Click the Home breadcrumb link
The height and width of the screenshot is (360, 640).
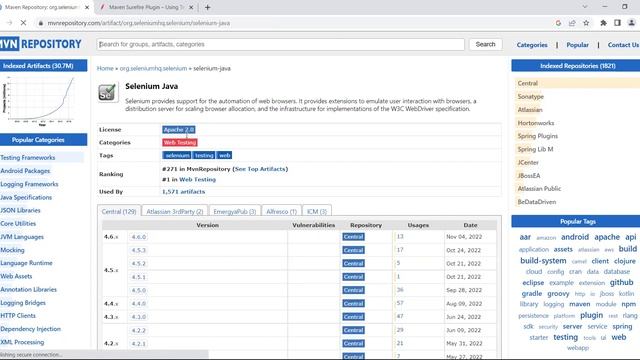click(105, 68)
